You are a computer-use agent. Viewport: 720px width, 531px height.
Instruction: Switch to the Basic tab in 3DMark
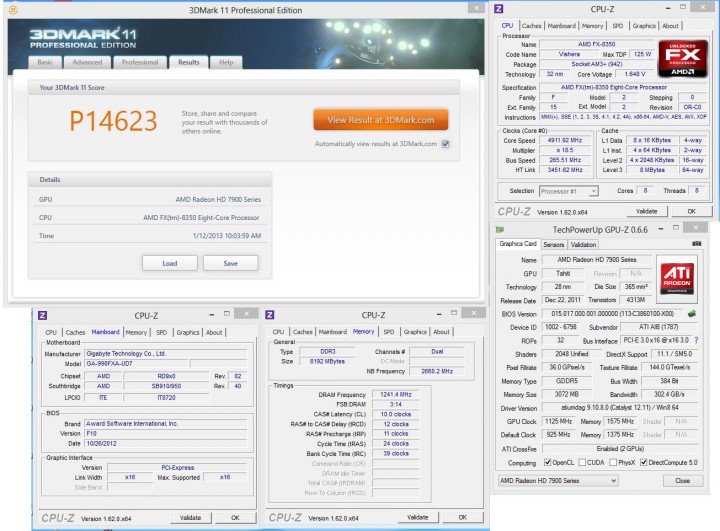(x=45, y=62)
